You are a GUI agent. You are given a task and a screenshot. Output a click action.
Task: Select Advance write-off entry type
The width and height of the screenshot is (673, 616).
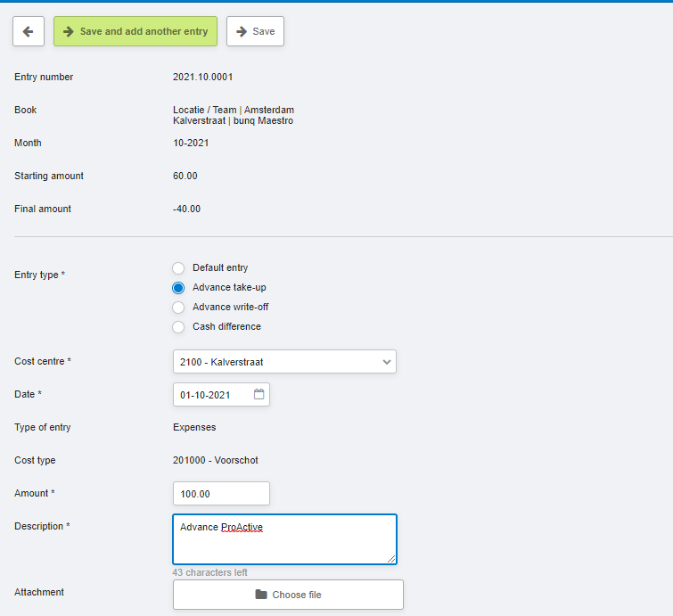178,308
